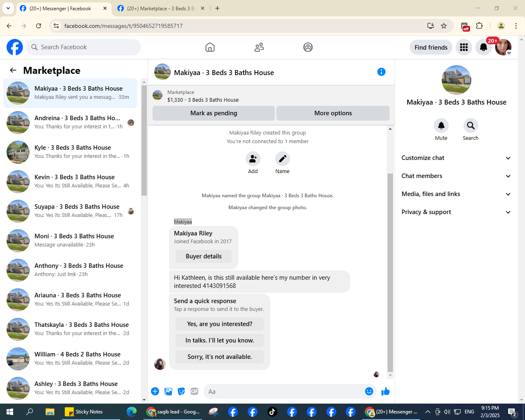Open File Explorer from the taskbar
525x420 pixels.
(50, 412)
